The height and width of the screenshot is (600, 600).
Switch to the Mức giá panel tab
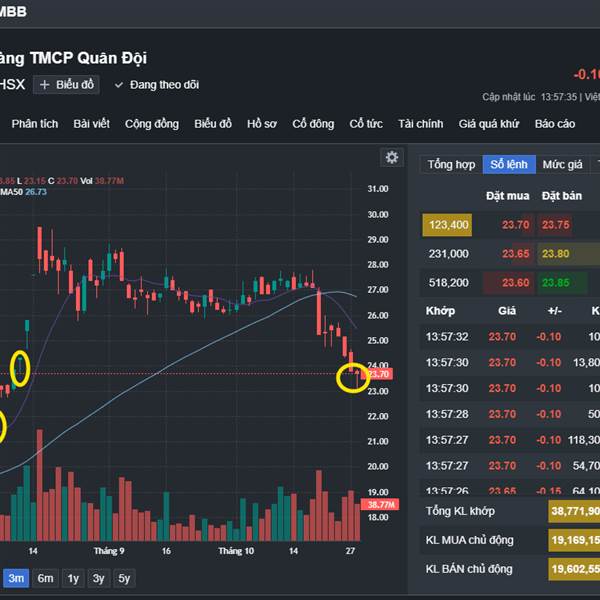pos(562,165)
